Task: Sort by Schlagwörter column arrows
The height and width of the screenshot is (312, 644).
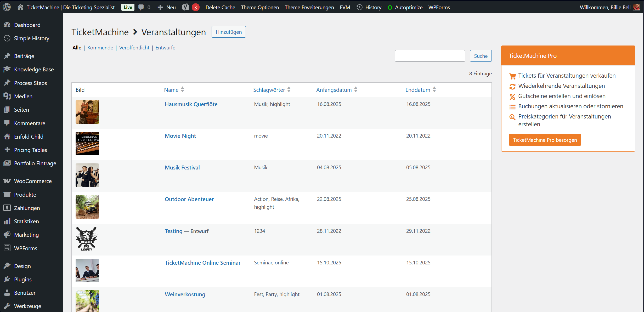Action: 289,90
